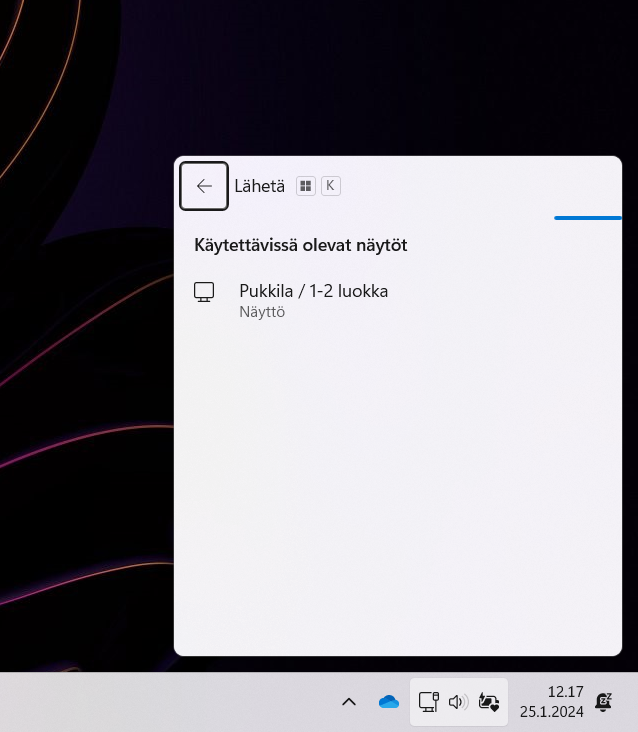Select the Pukkila / 1-2 luokka display

click(398, 300)
